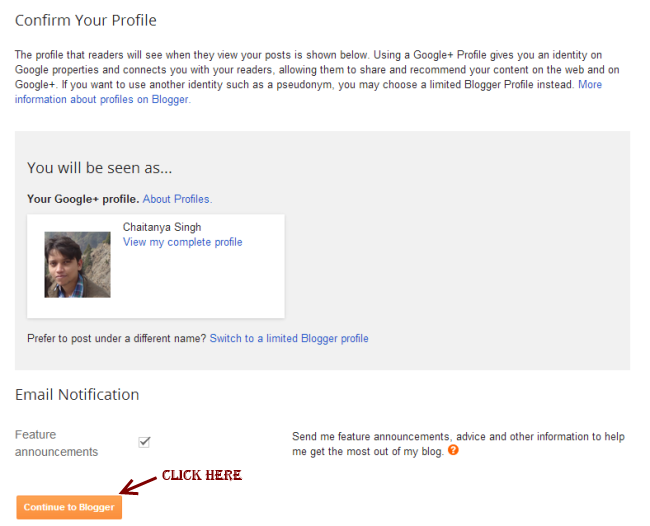Follow the View my complete profile link

pos(182,242)
